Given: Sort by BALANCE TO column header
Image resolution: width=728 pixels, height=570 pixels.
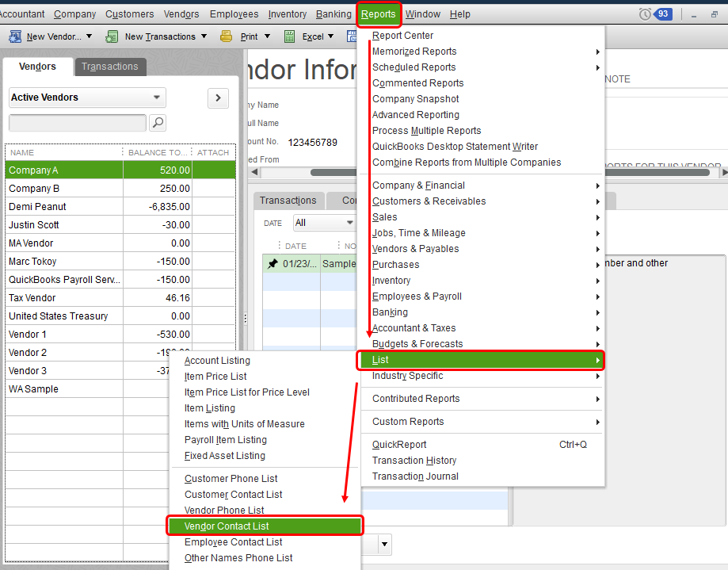Looking at the screenshot, I should pyautogui.click(x=158, y=152).
